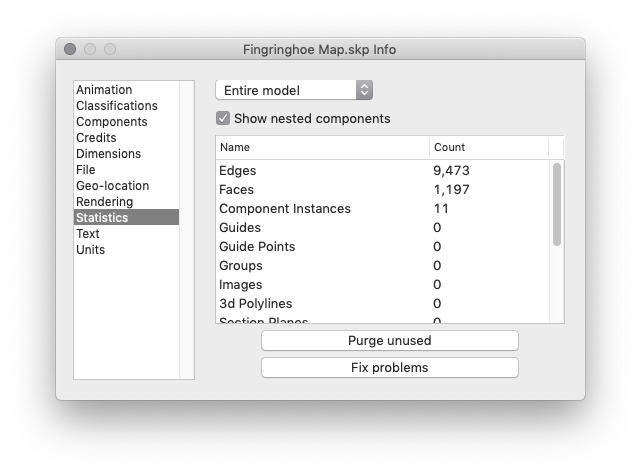Screen dimensions: 641x474
Task: Click the 9,473 edges count value
Action: click(451, 171)
